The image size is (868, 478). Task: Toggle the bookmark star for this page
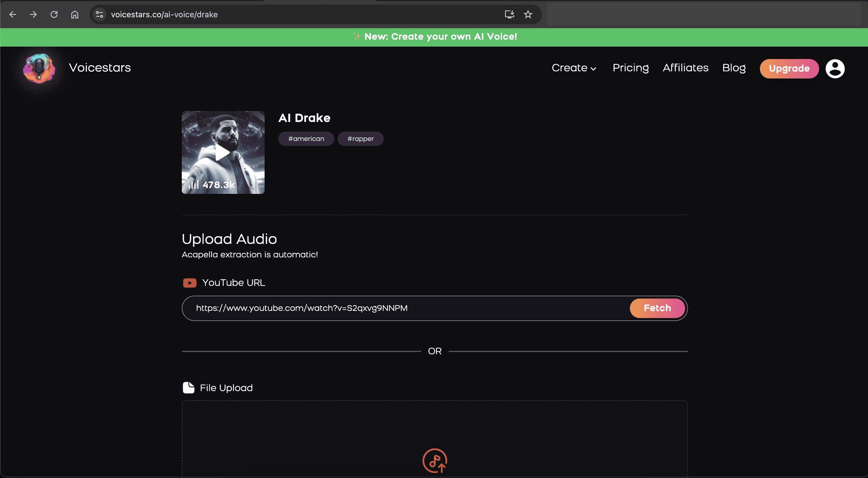[528, 14]
